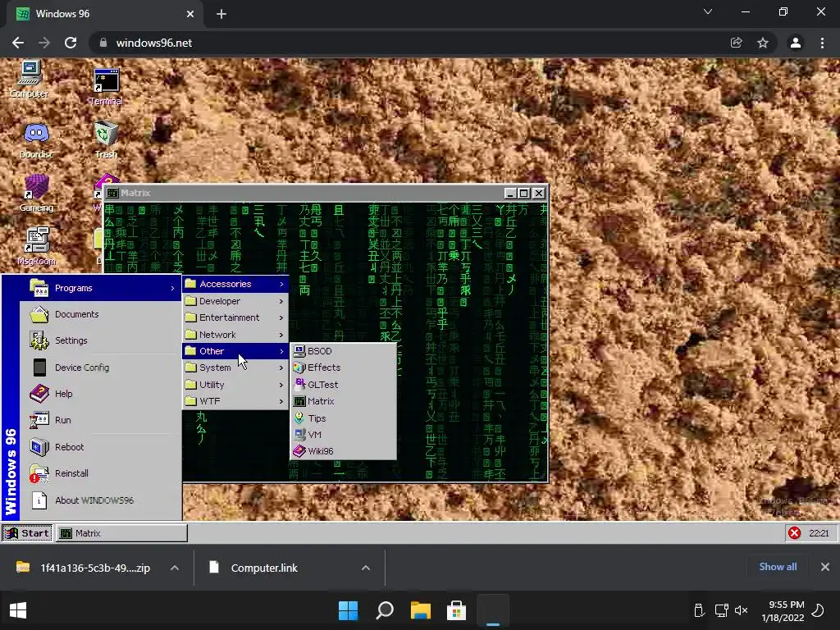
Task: Click the red error tray icon
Action: point(794,533)
